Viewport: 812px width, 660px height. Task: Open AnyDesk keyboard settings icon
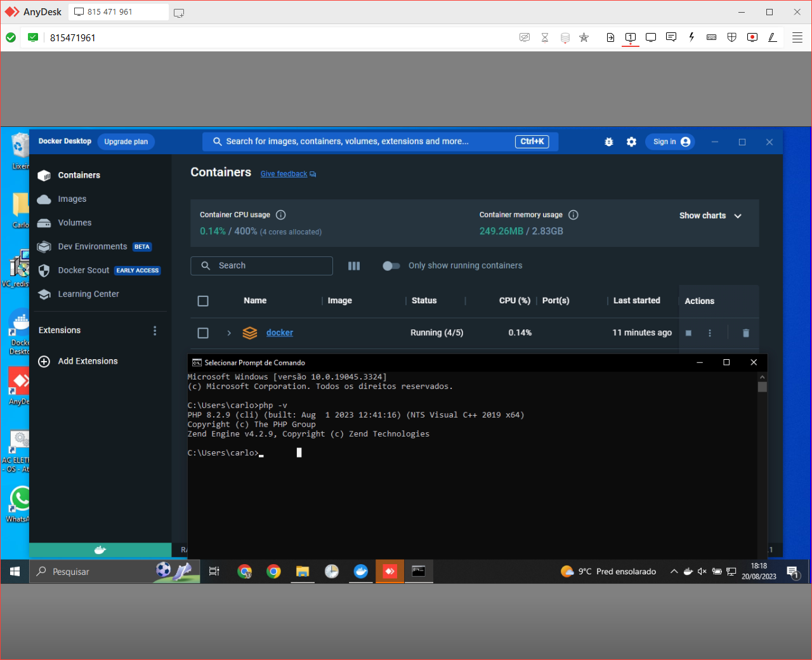click(711, 37)
